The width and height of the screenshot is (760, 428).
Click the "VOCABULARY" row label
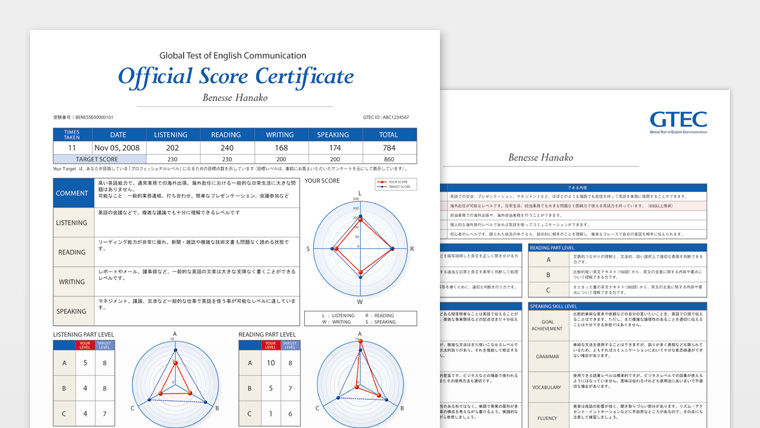[548, 387]
